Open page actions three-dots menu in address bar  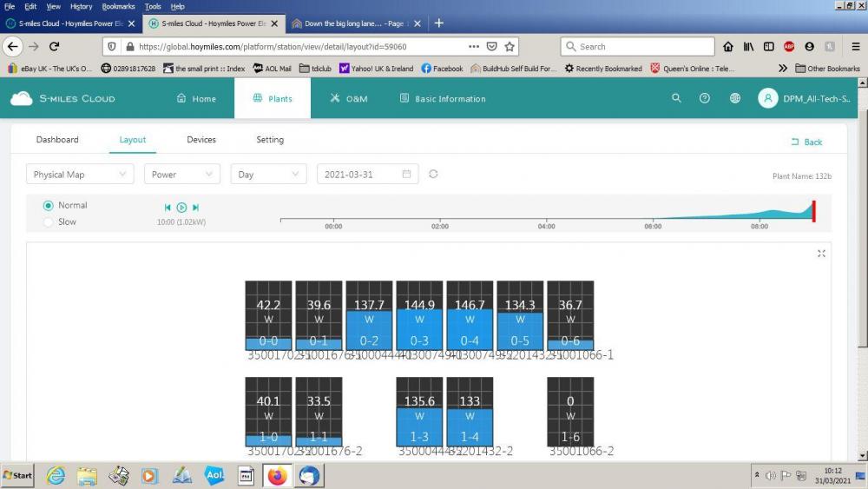[474, 47]
